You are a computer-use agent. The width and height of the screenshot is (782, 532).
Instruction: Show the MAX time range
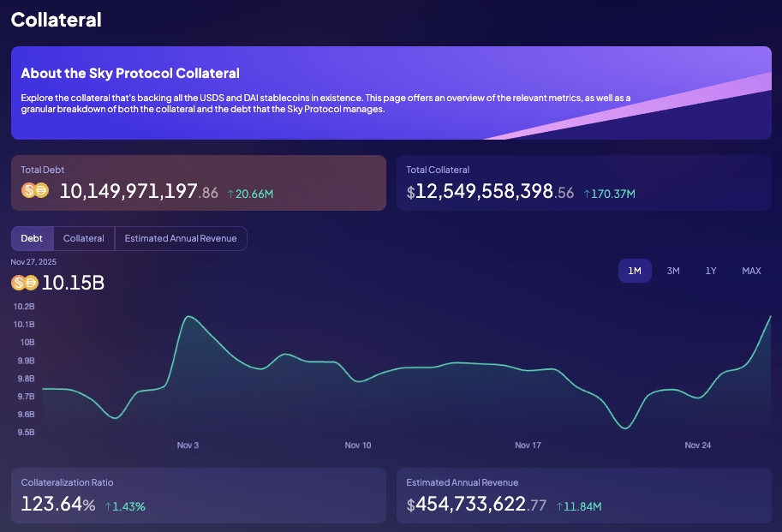pyautogui.click(x=751, y=271)
